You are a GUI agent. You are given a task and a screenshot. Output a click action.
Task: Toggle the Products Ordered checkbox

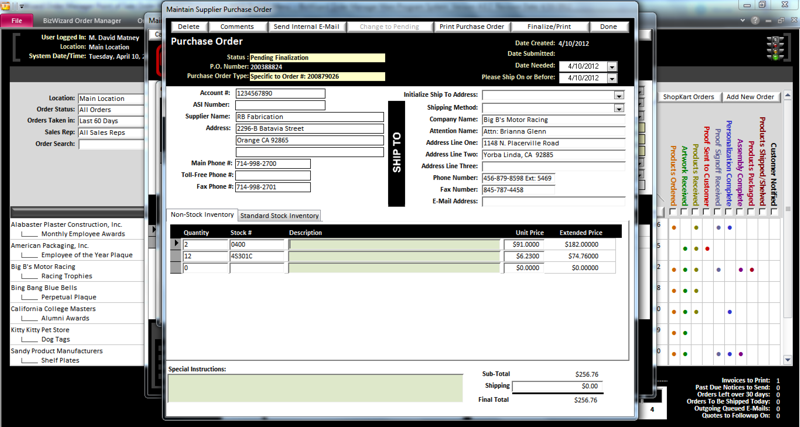click(672, 211)
